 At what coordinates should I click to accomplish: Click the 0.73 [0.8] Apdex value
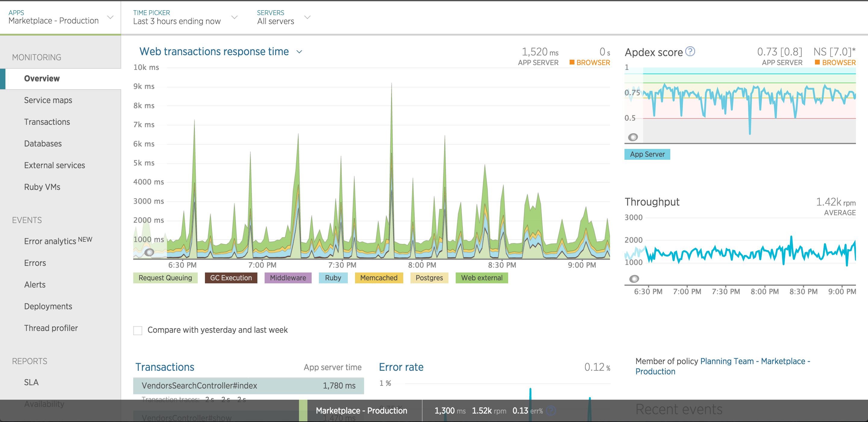point(780,52)
